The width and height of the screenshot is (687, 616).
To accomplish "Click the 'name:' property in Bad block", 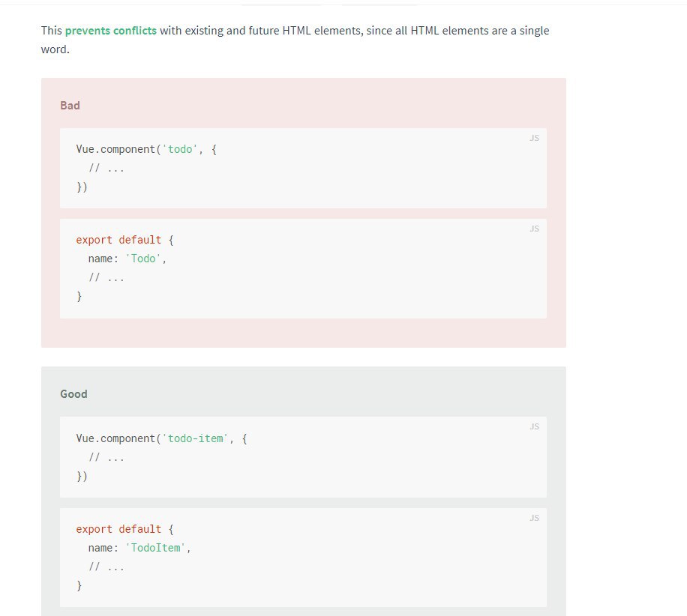I will (103, 259).
